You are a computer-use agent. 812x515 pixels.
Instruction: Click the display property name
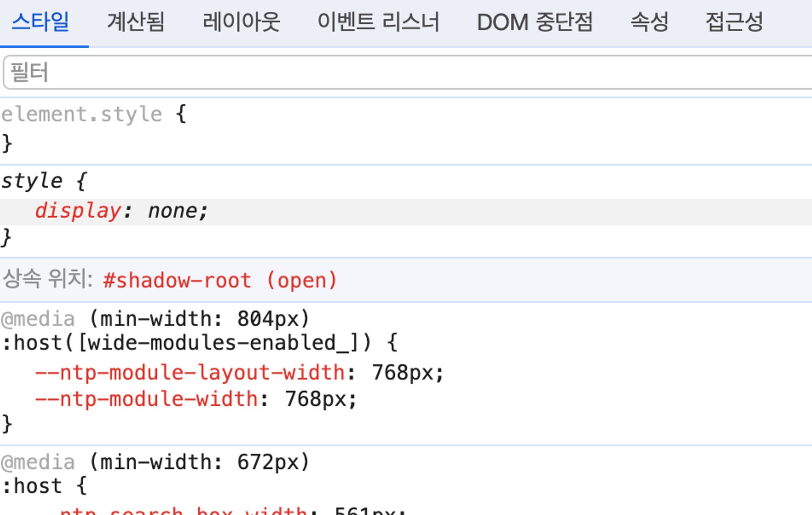(x=78, y=211)
